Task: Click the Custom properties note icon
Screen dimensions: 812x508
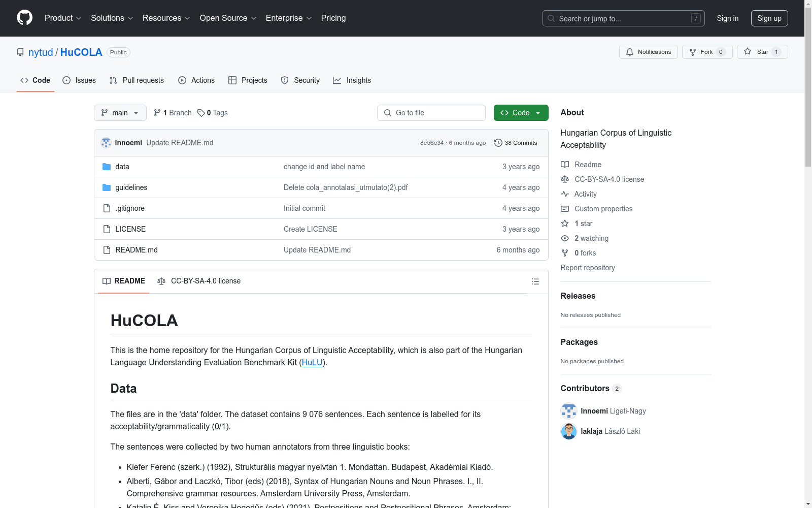Action: (x=565, y=209)
